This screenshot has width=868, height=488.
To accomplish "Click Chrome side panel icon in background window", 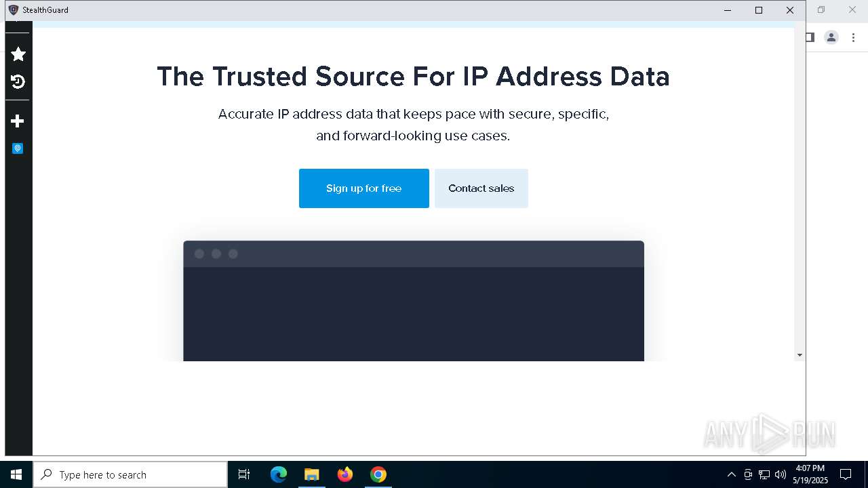I will pyautogui.click(x=810, y=37).
